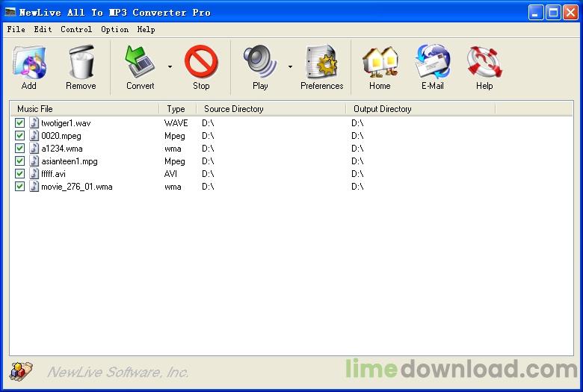Start conversion with the Convert icon

click(x=140, y=62)
